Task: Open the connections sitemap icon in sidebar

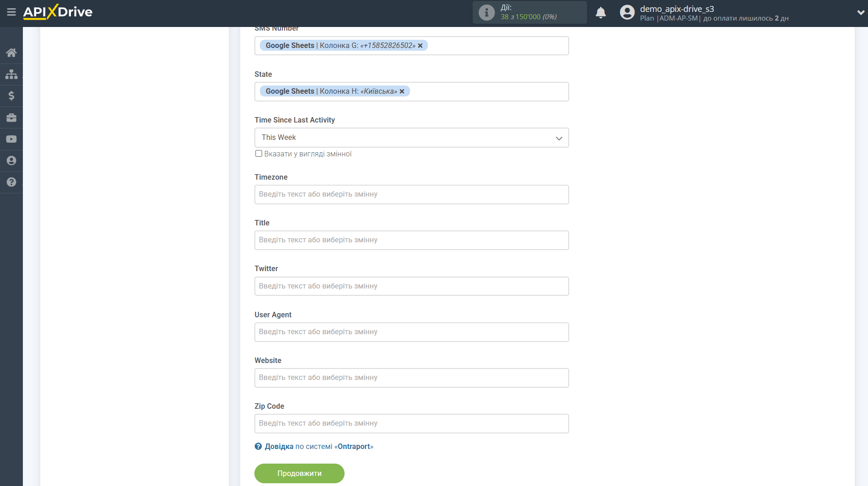Action: tap(11, 74)
